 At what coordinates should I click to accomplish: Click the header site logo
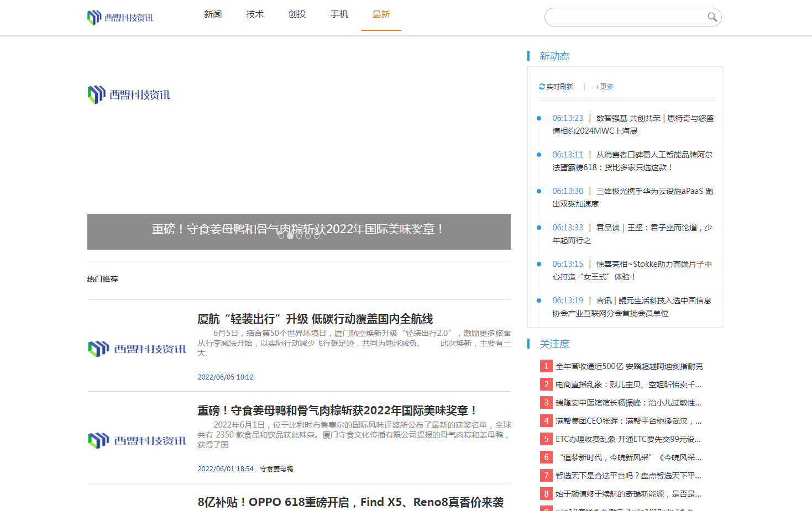pyautogui.click(x=120, y=18)
